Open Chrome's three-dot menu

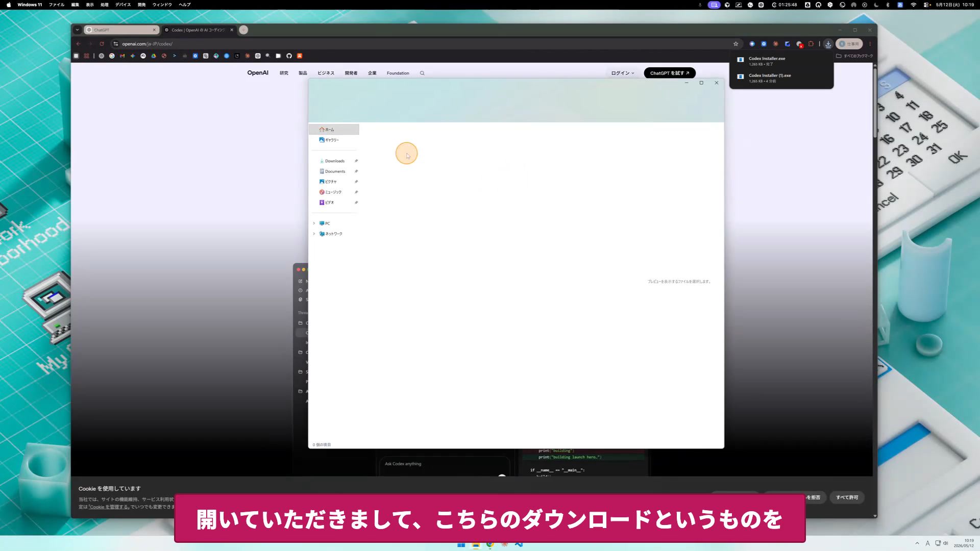coord(870,44)
